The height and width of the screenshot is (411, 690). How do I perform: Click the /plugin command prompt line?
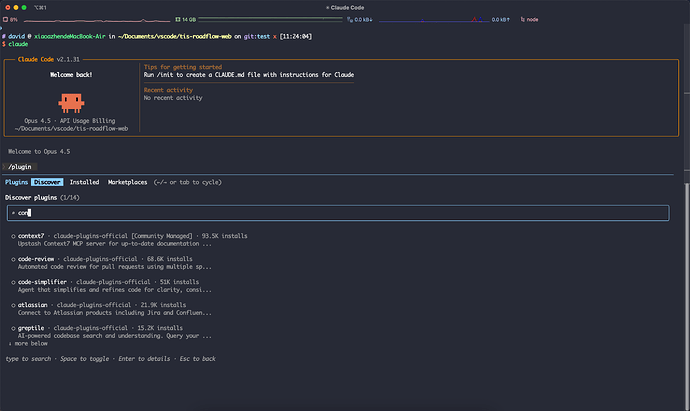tap(20, 167)
